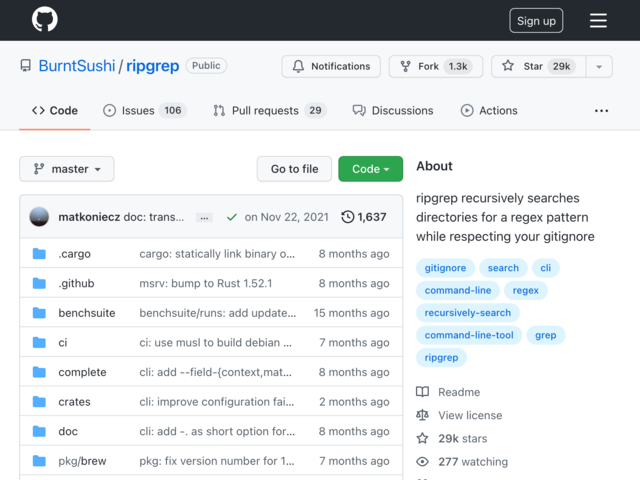Open the crates folder

(x=74, y=402)
